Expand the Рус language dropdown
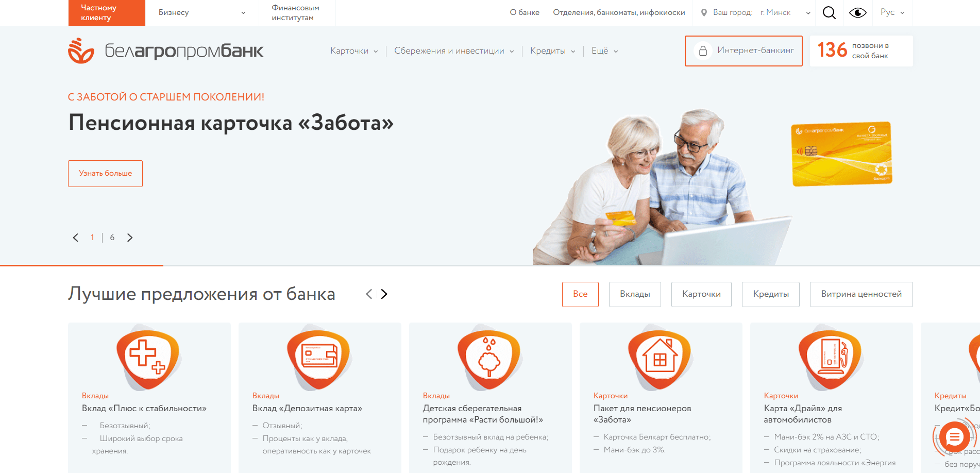This screenshot has width=980, height=473. click(892, 12)
